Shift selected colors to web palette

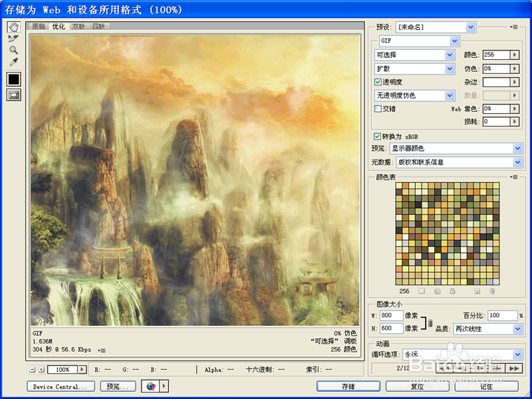click(438, 291)
